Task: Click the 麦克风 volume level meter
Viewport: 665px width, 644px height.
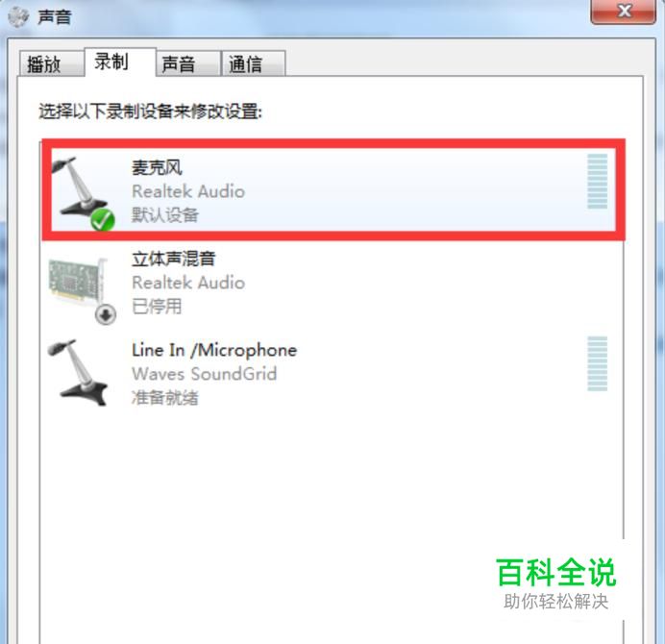Action: click(597, 181)
